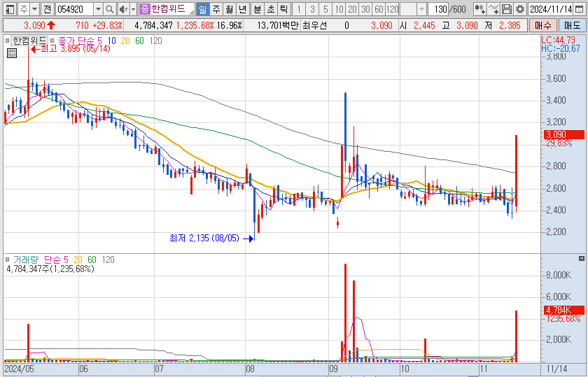Select the 3 interval button
588x377 pixels.
click(x=312, y=9)
